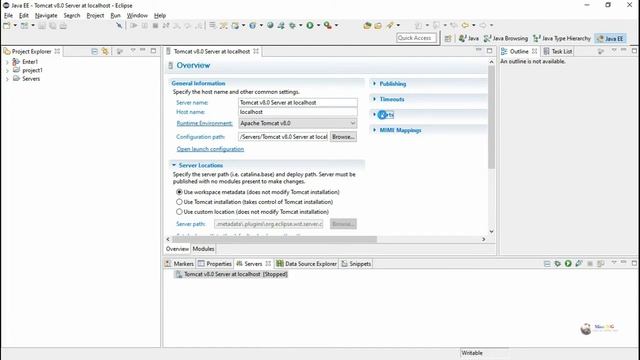This screenshot has height=360, width=640.
Task: Click the Open Type toolbar icon
Action: [x=367, y=25]
